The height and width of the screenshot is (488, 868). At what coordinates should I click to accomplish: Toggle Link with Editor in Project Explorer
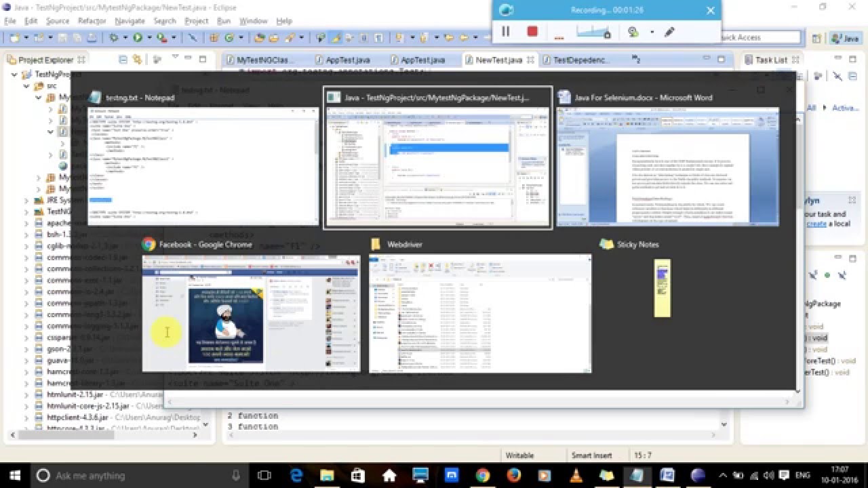tap(138, 60)
